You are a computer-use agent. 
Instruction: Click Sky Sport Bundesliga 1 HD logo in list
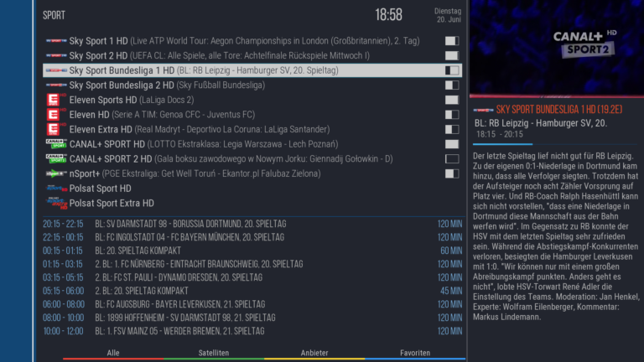[56, 70]
